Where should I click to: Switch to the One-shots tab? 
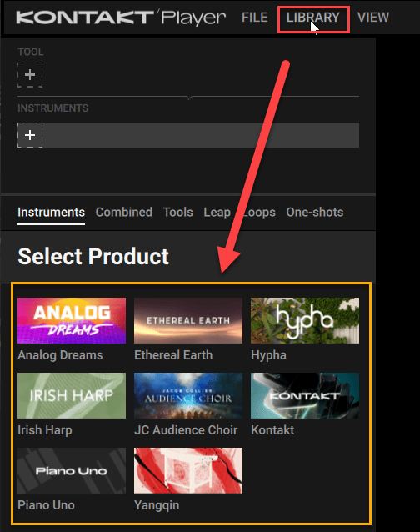314,213
